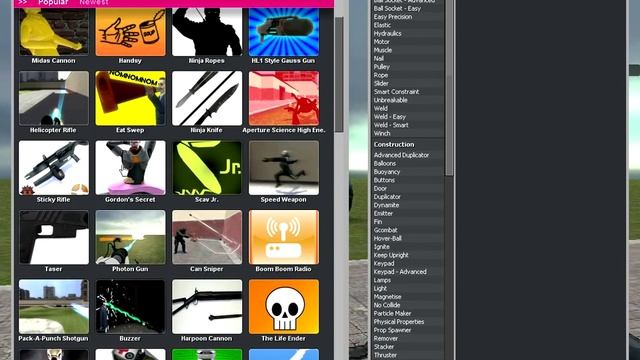Select the Ignite tool
Screen dimensions: 640x360
click(382, 247)
